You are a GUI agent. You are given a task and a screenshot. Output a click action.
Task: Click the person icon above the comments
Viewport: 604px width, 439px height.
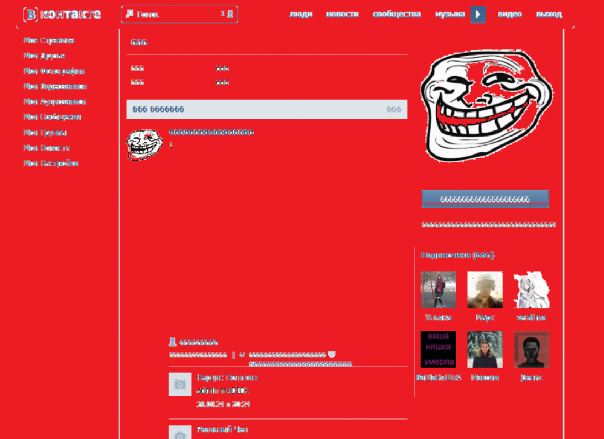tap(172, 342)
